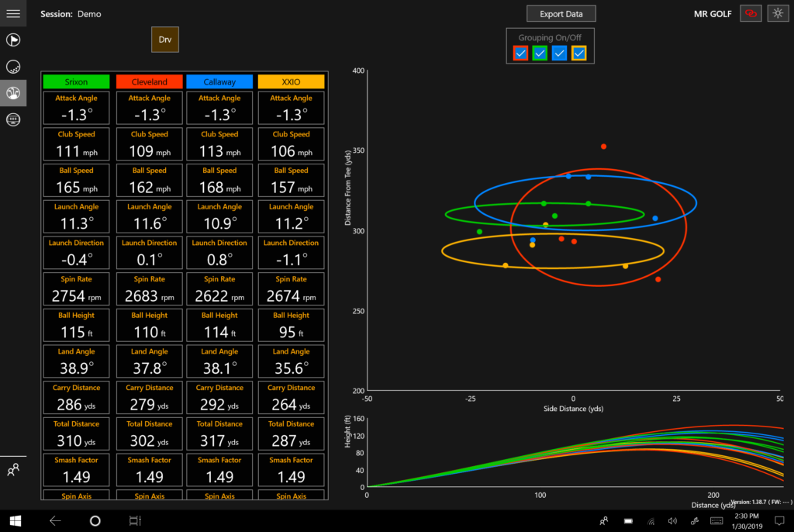Select XXIO Launch Direction -1.1° cell
This screenshot has width=794, height=532.
292,253
